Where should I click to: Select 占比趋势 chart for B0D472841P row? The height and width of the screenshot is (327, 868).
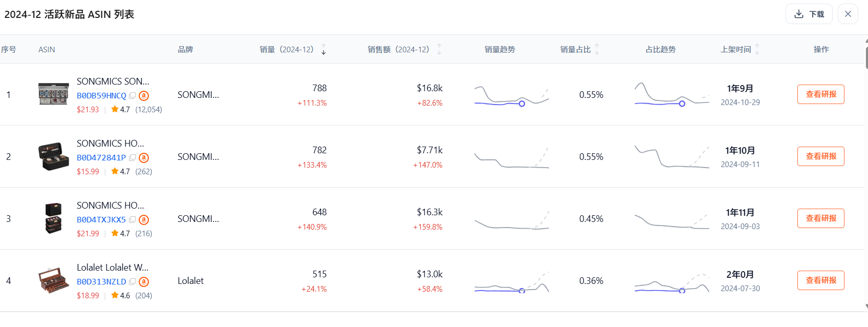point(672,157)
